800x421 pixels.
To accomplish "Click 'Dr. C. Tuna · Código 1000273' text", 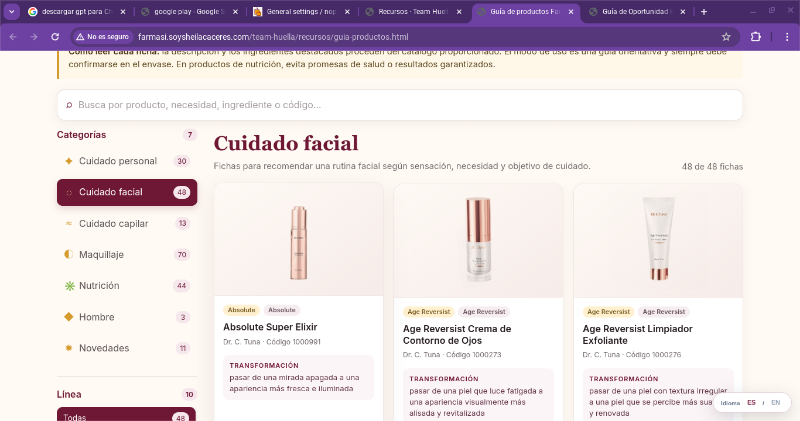I will pyautogui.click(x=452, y=355).
